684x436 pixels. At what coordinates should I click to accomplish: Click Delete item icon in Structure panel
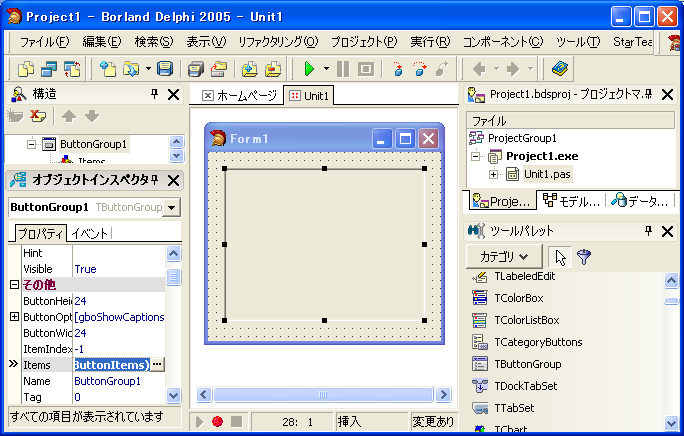pos(38,116)
